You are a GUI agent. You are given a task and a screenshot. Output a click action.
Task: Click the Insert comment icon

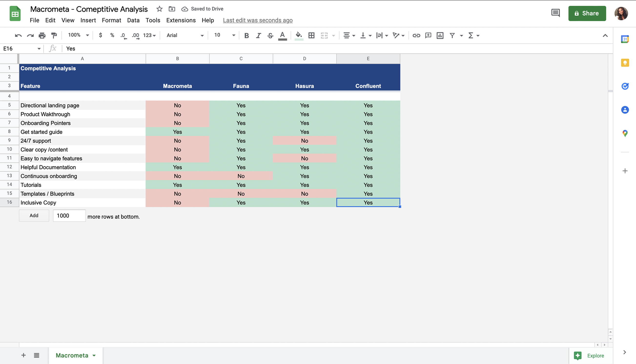(x=428, y=36)
